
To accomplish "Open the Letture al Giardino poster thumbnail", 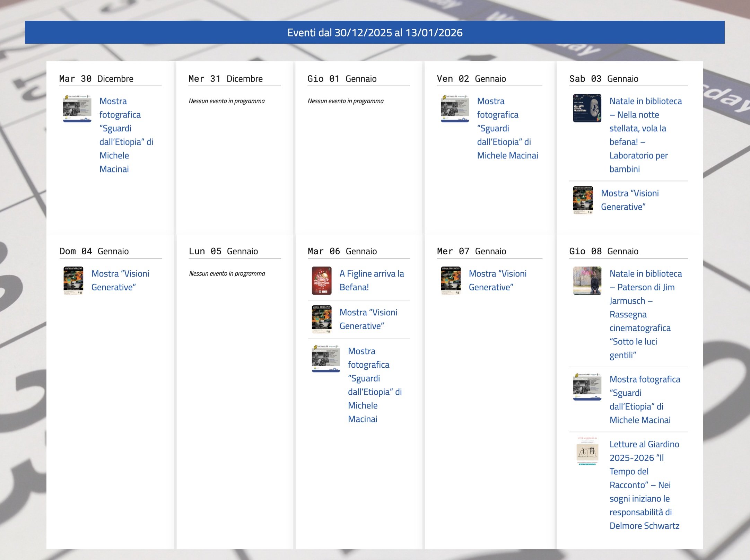I will (x=587, y=451).
